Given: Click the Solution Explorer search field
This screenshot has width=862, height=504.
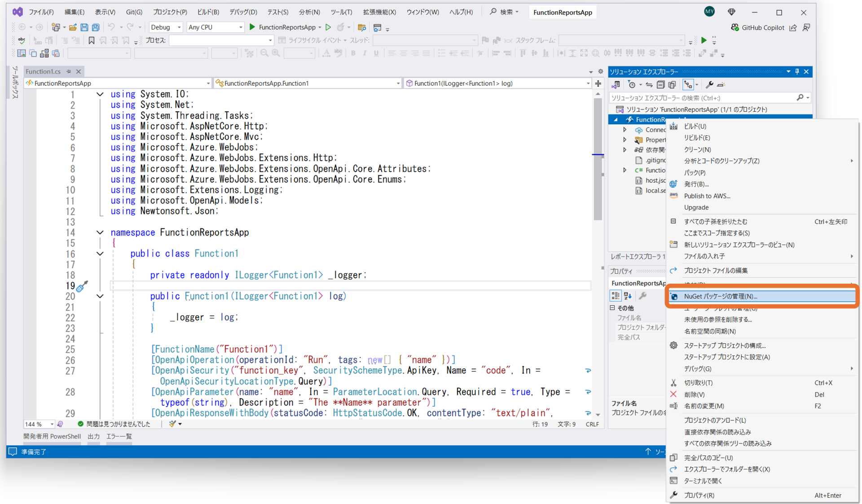Looking at the screenshot, I should coord(710,97).
